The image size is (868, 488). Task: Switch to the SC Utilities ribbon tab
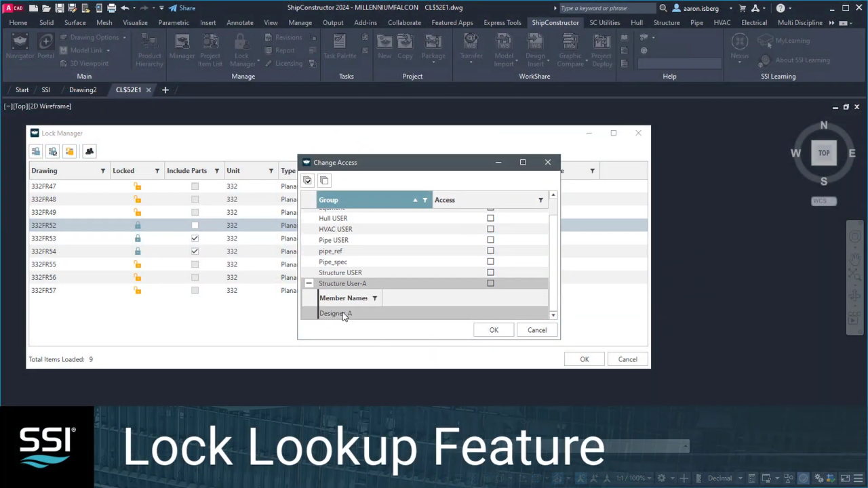tap(604, 22)
